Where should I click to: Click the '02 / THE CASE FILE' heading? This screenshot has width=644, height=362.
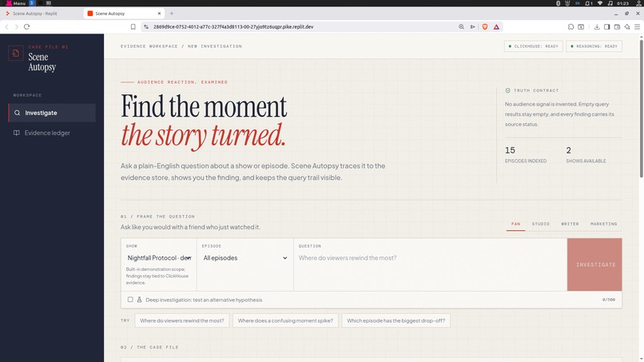pos(149,347)
